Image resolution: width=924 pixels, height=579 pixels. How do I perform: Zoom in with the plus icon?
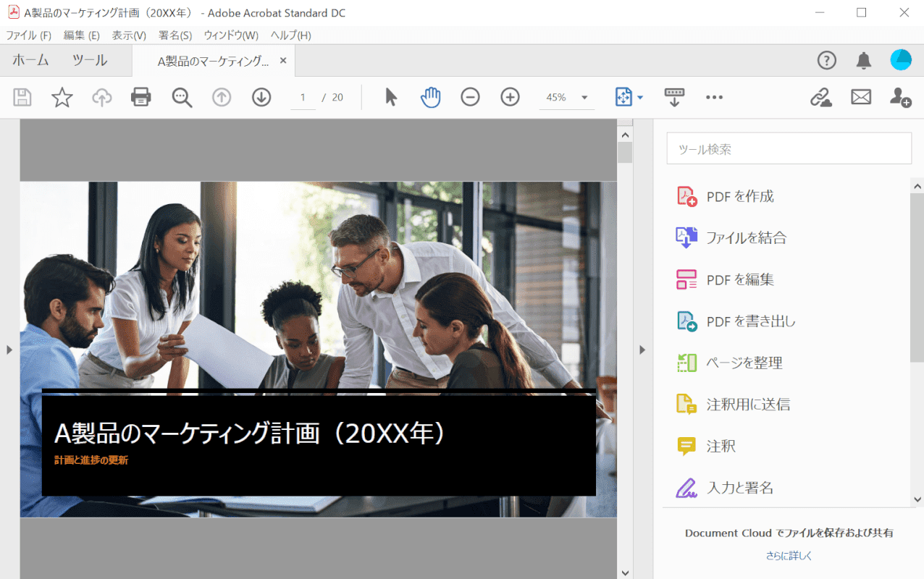pos(511,97)
